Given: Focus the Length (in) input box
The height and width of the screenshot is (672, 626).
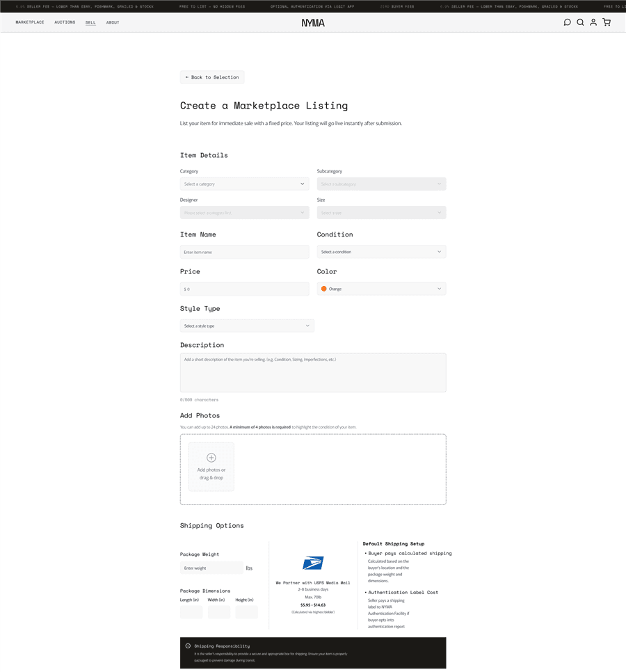Looking at the screenshot, I should click(191, 612).
